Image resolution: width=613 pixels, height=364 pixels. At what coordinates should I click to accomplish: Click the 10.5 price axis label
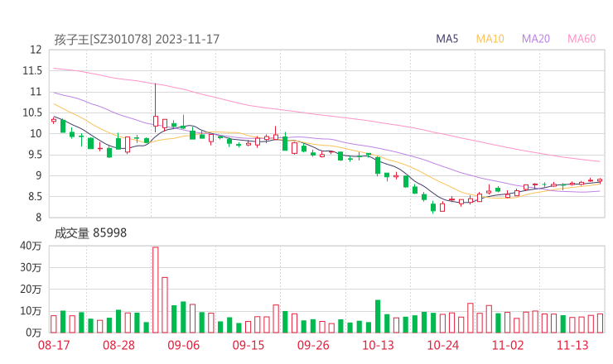[32, 113]
